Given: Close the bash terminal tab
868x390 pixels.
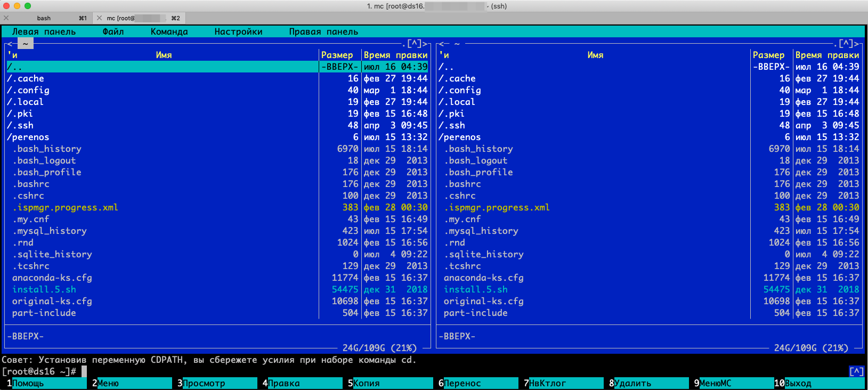Looking at the screenshot, I should coord(6,18).
